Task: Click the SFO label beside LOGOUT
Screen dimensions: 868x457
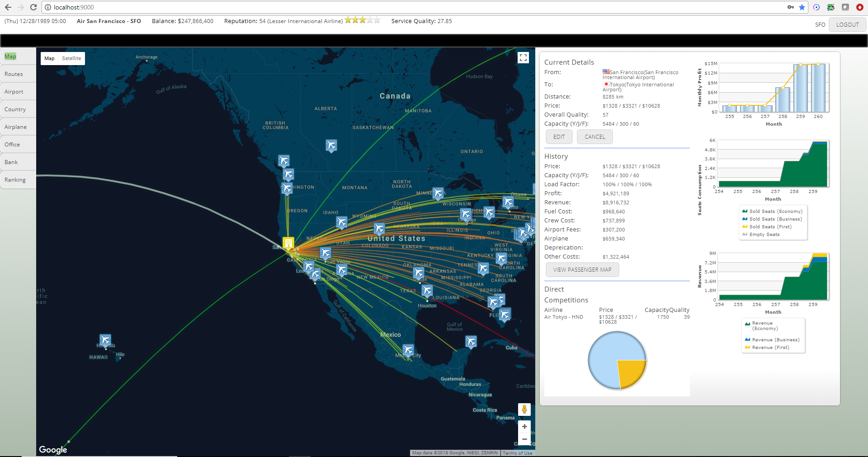Action: point(820,25)
